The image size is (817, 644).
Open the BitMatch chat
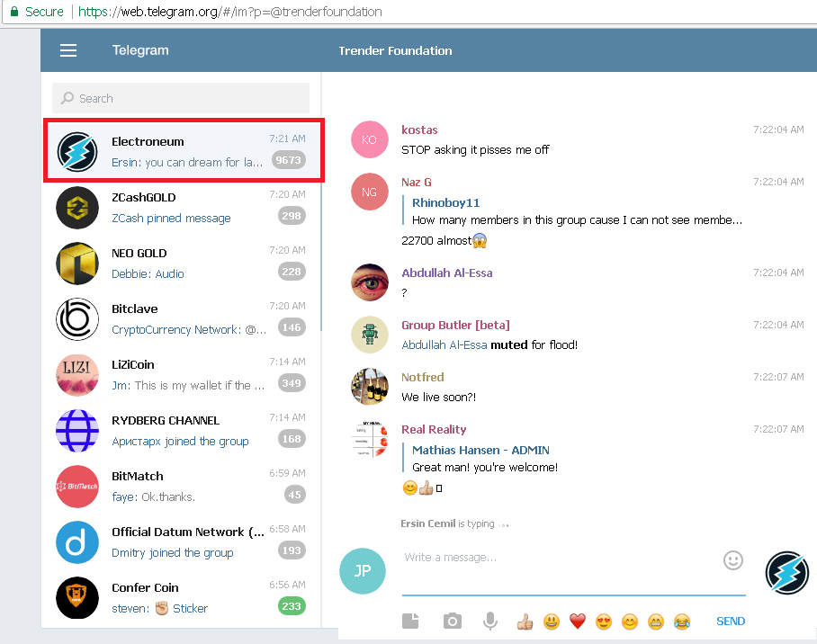tap(181, 486)
